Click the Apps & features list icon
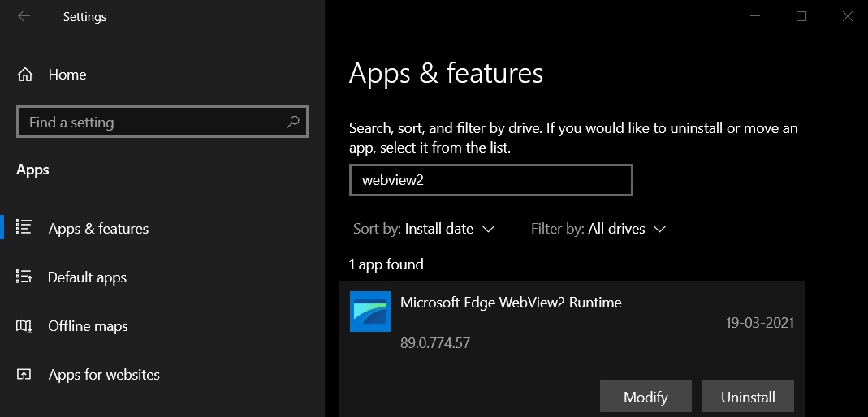Screen dimensions: 868x417 (x=24, y=228)
